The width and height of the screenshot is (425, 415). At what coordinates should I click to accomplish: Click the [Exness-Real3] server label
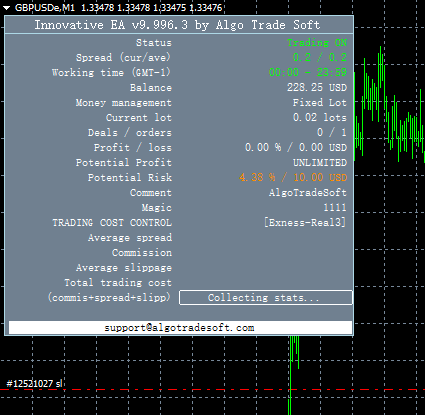click(305, 222)
